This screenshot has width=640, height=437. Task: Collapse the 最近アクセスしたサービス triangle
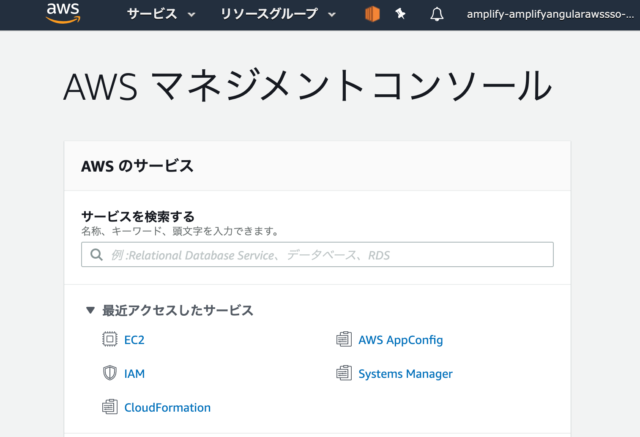pyautogui.click(x=90, y=310)
